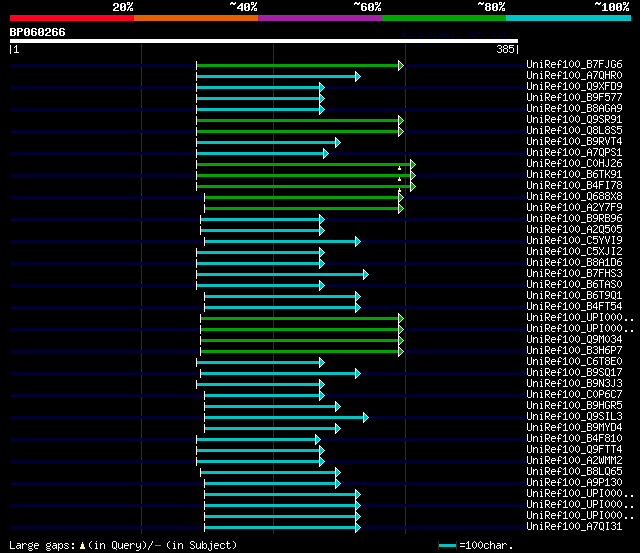
Task: Select the UniRef100_C0P6C7 label
Action: click(574, 395)
